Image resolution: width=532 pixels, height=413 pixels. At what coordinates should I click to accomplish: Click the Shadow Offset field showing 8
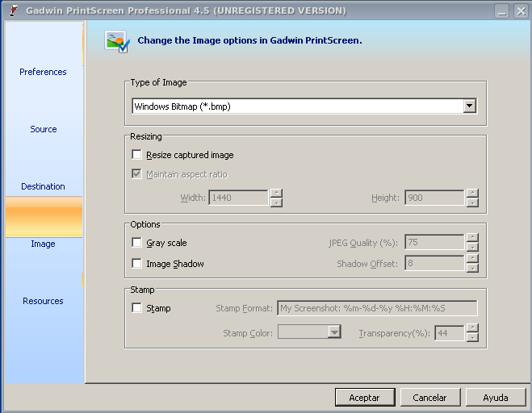pos(434,264)
